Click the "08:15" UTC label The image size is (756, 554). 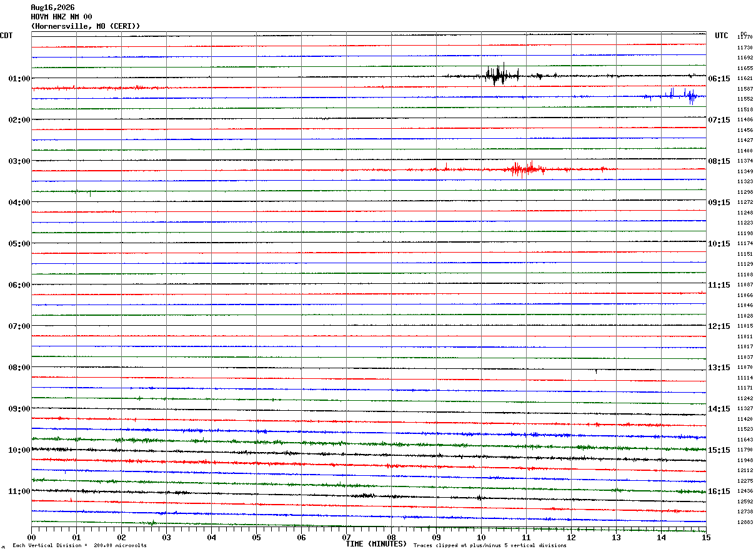coord(719,161)
